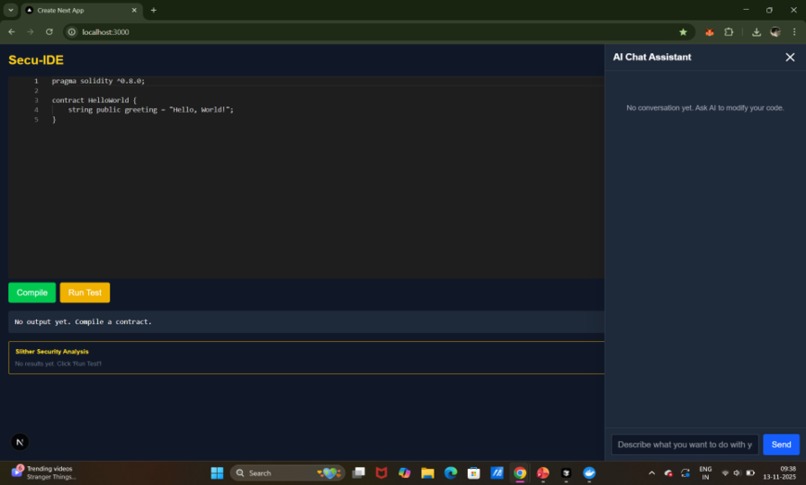View site information for localhost
Viewport: 806px width, 485px height.
[x=71, y=32]
